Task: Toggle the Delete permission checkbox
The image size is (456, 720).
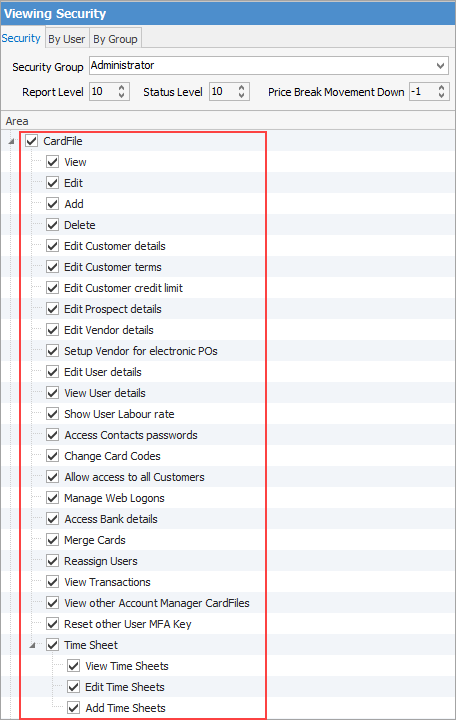Action: point(52,225)
